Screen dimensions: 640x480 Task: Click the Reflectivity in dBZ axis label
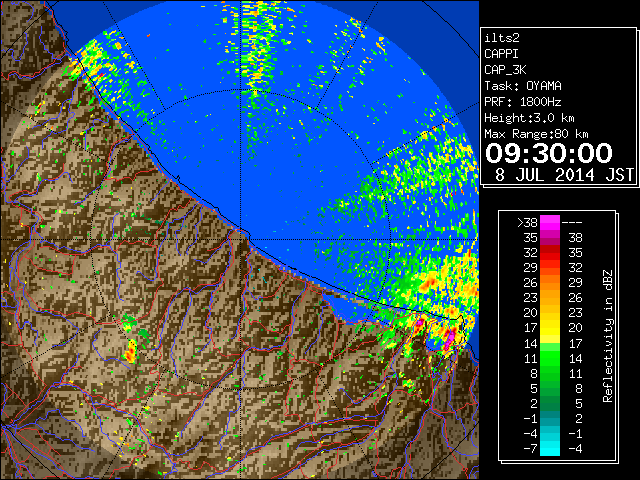coord(608,336)
